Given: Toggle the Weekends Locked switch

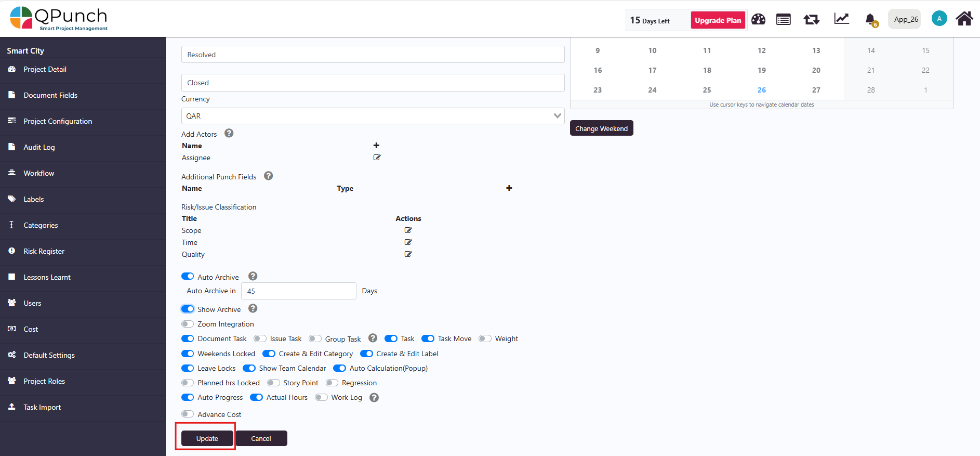Looking at the screenshot, I should (x=188, y=354).
